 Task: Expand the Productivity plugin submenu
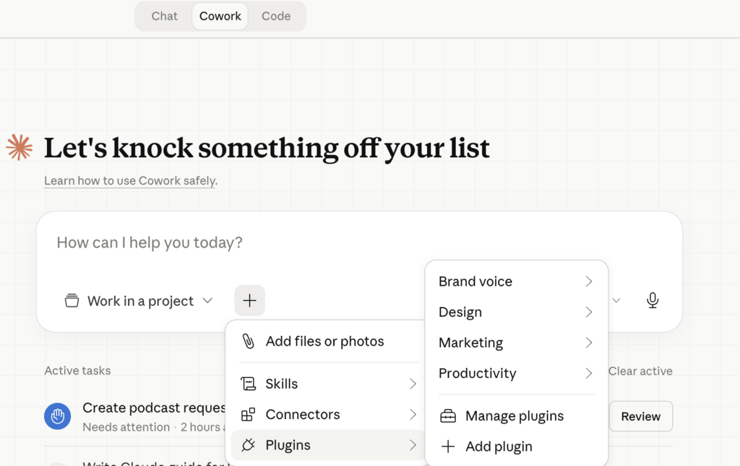(516, 373)
